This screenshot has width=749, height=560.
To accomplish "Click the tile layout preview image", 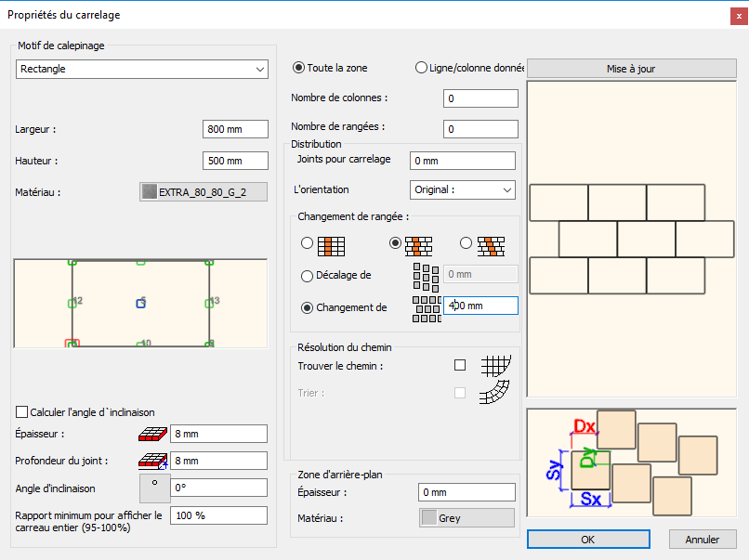I will pos(632,239).
